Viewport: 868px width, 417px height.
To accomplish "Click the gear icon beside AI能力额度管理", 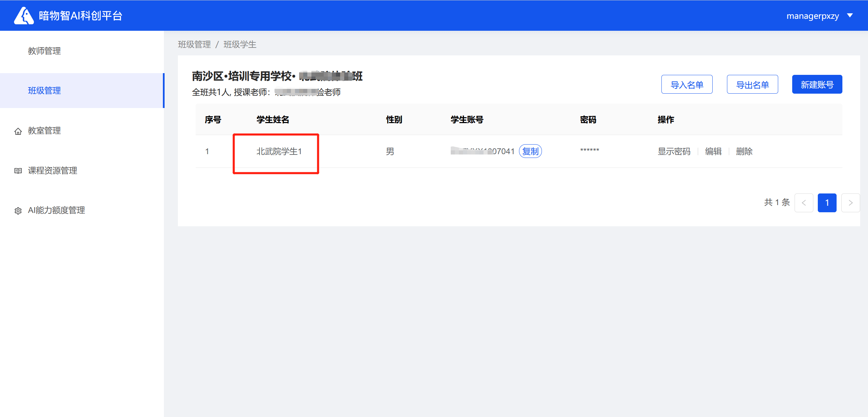I will [x=18, y=211].
